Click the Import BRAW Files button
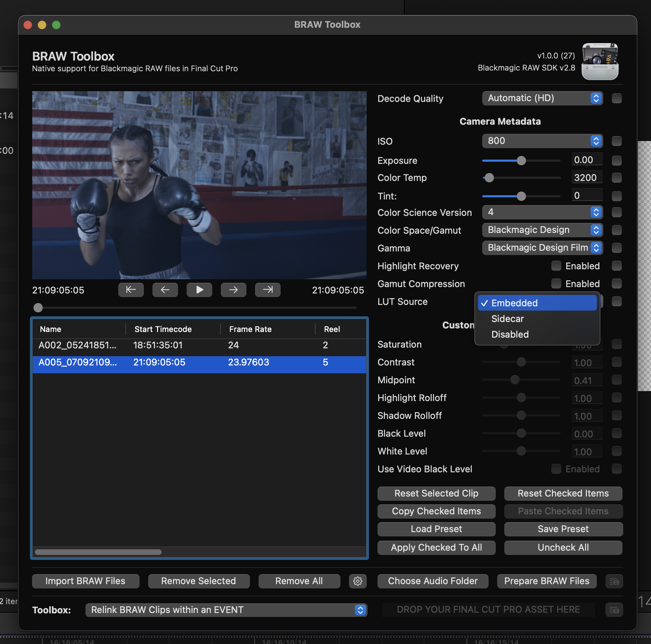This screenshot has width=651, height=644. point(85,581)
